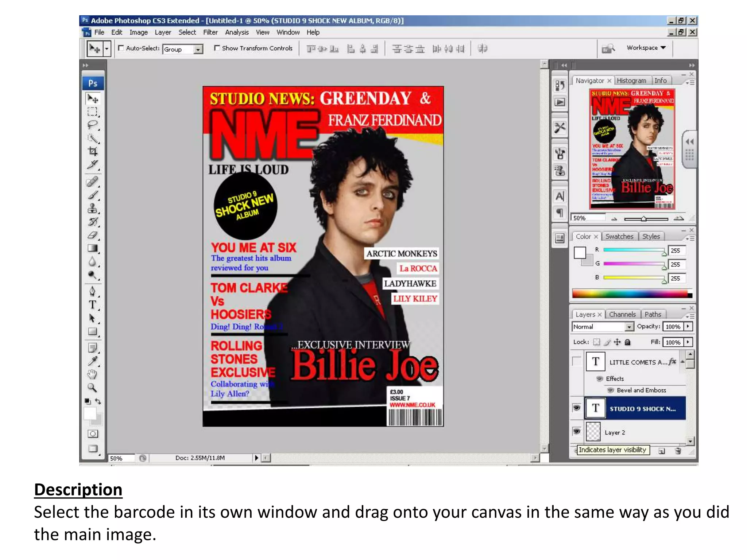Select the Dodge tool
The image size is (747, 560).
93,275
